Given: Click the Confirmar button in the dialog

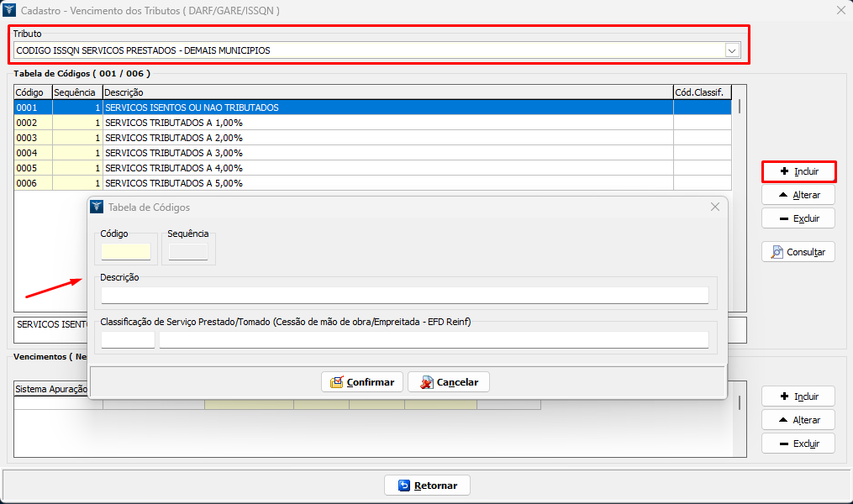Looking at the screenshot, I should [362, 382].
